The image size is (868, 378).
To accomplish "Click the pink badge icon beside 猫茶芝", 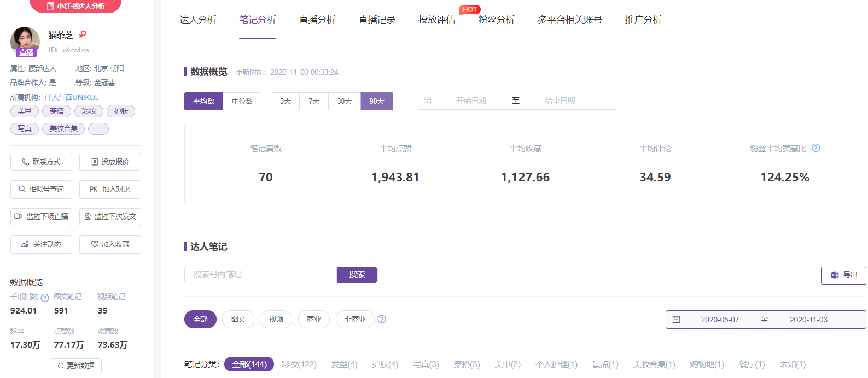I will click(x=83, y=34).
